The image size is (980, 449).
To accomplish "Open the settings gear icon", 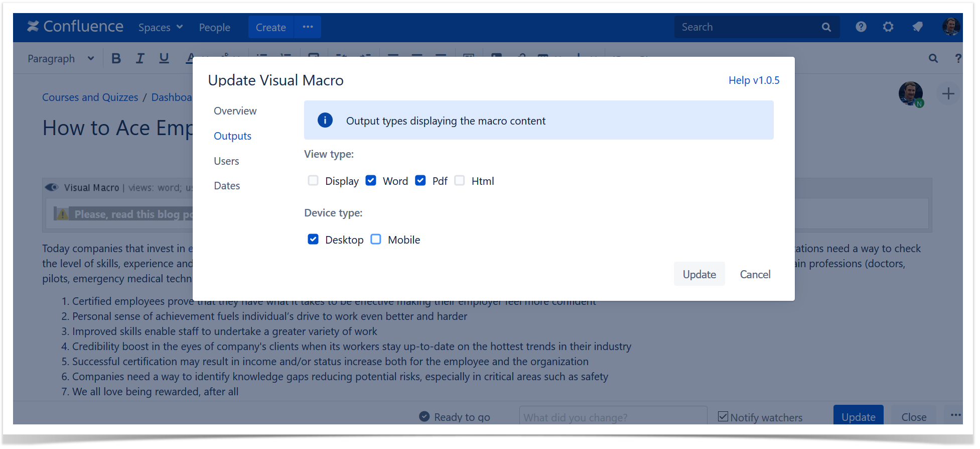I will click(888, 27).
